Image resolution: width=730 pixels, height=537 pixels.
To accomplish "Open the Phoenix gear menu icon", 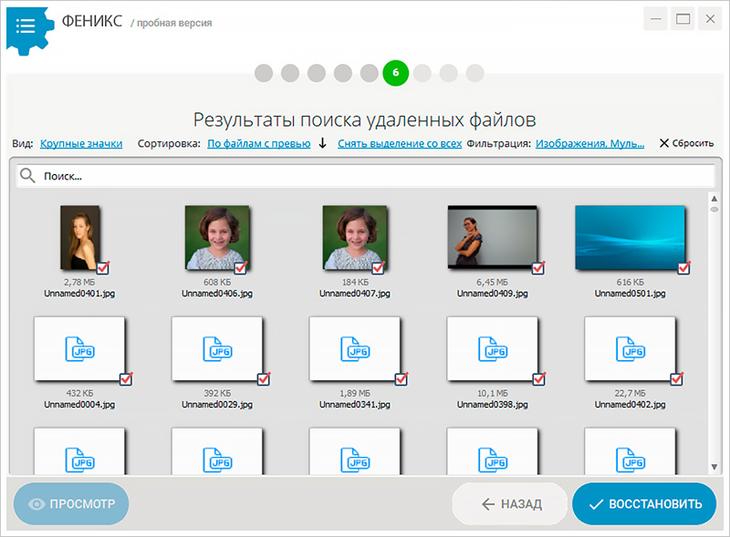I will point(29,29).
